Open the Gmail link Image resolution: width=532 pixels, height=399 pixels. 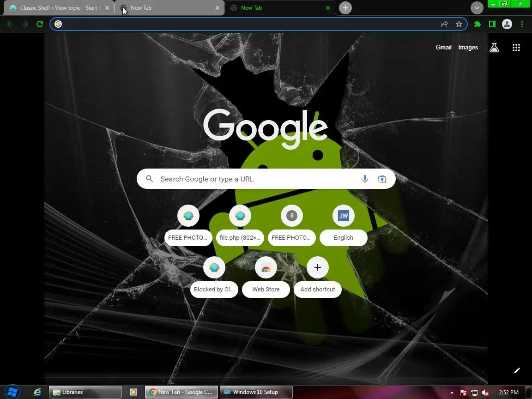443,48
